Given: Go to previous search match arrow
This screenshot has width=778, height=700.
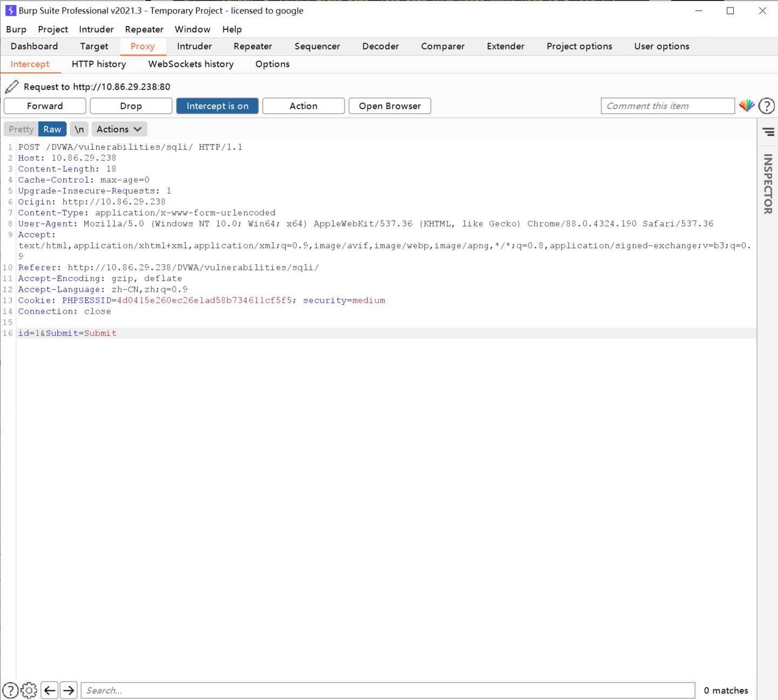Looking at the screenshot, I should coord(50,690).
